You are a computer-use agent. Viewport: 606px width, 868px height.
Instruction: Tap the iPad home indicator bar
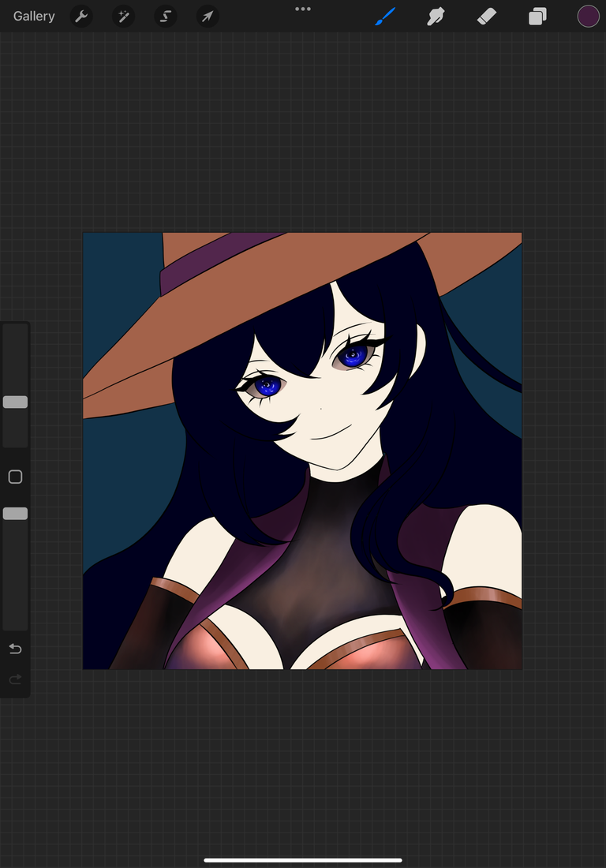303,860
